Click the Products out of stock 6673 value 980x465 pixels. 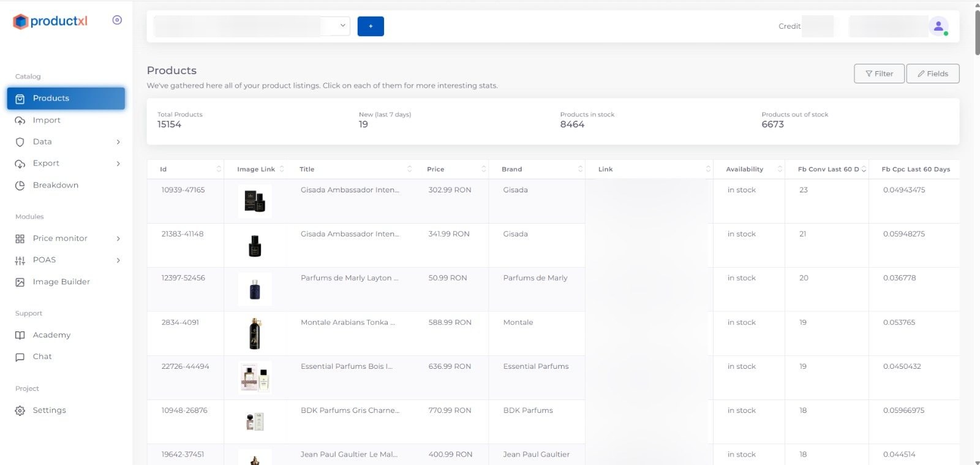click(x=773, y=124)
